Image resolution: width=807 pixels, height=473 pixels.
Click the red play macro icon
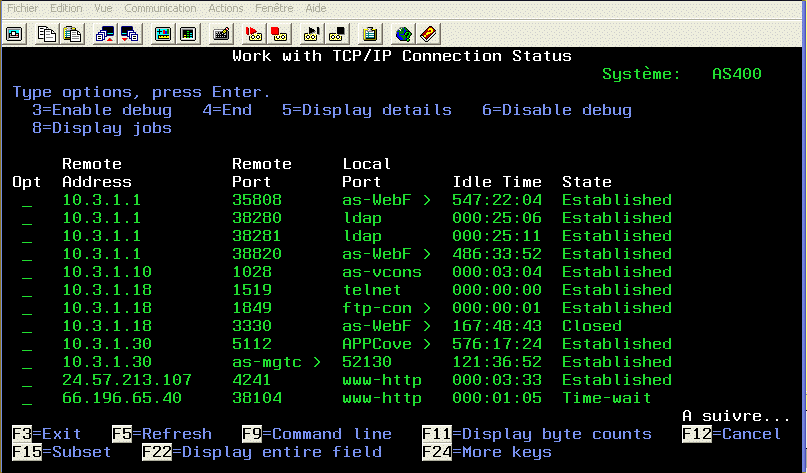[254, 34]
